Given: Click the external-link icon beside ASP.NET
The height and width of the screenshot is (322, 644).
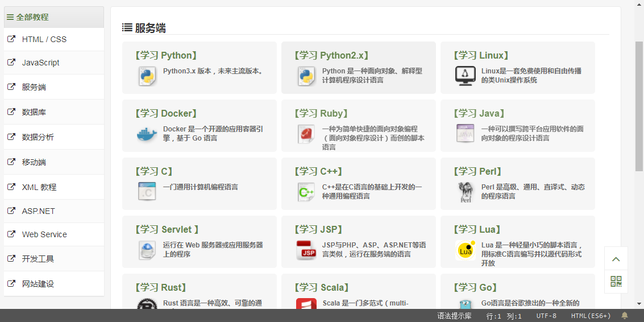Looking at the screenshot, I should pos(11,210).
